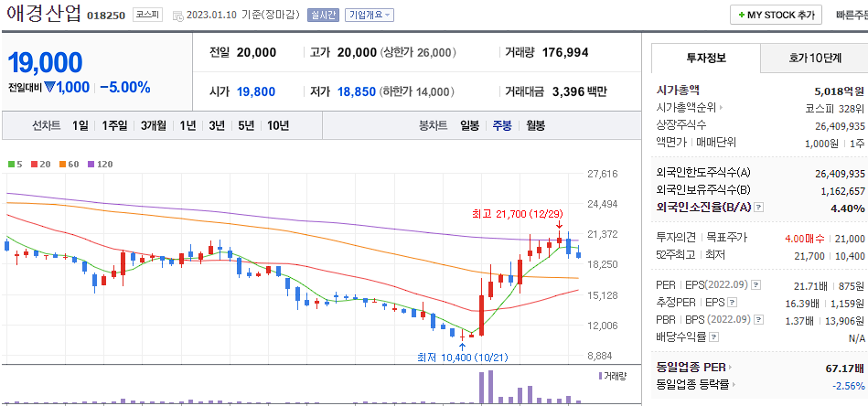Open help icon next to PER EPS(2022.09)
Image resolution: width=868 pixels, height=406 pixels.
tap(755, 285)
